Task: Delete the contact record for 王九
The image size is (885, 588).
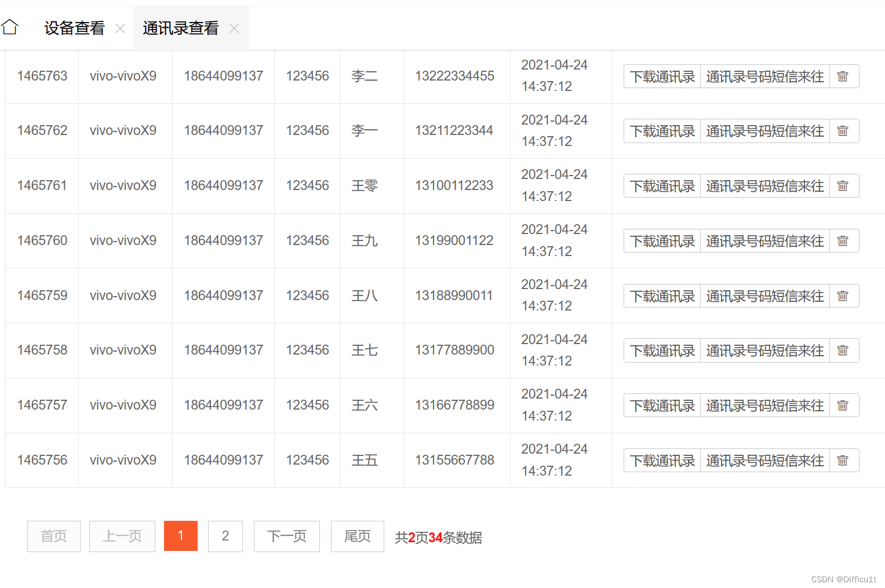Action: click(x=843, y=241)
